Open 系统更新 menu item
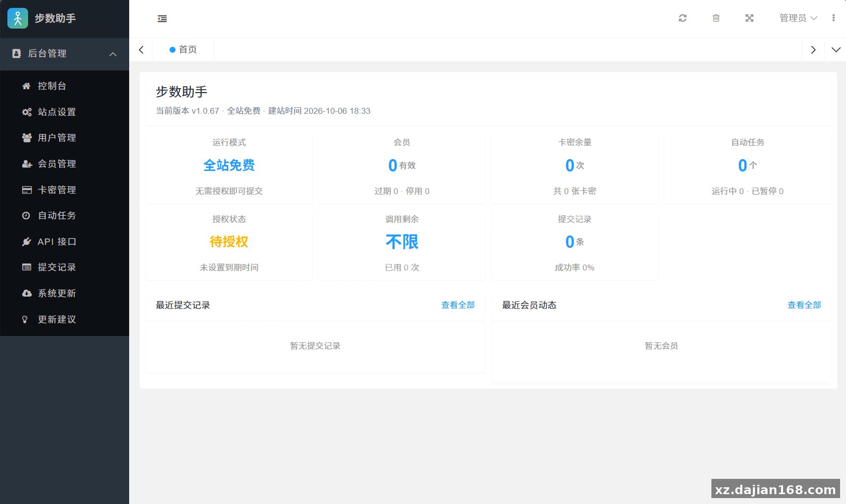The height and width of the screenshot is (504, 846). [65, 293]
